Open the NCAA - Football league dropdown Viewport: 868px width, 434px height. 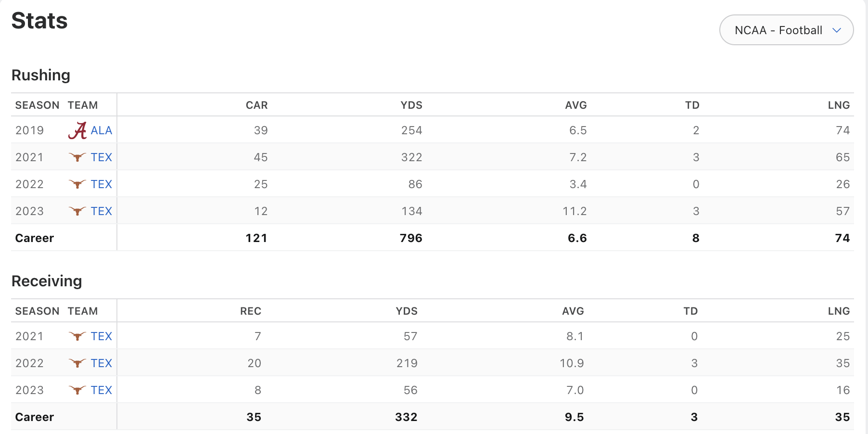(786, 30)
